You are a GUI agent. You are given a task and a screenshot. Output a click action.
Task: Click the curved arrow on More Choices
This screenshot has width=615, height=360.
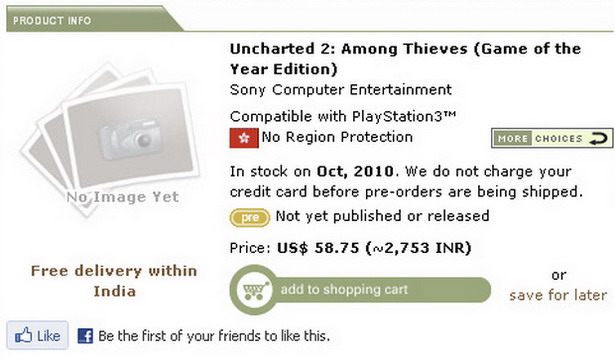coord(599,138)
